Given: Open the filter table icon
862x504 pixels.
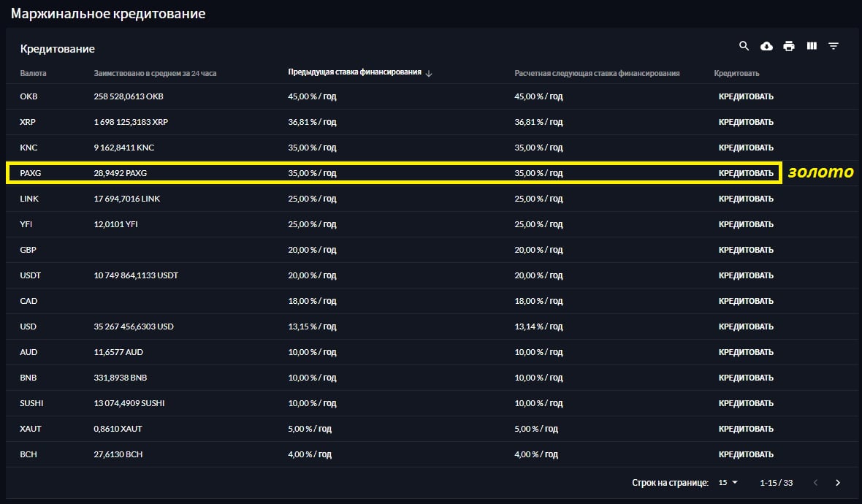Looking at the screenshot, I should tap(834, 46).
